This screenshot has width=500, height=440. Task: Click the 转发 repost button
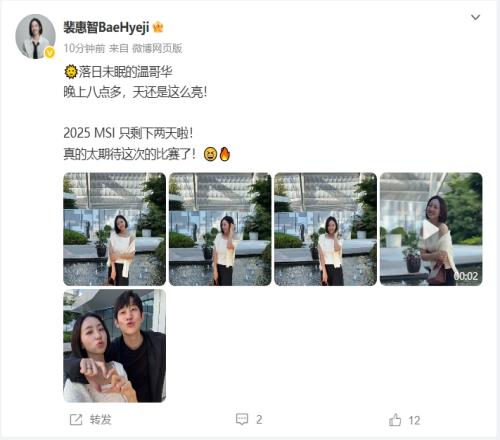(100, 419)
